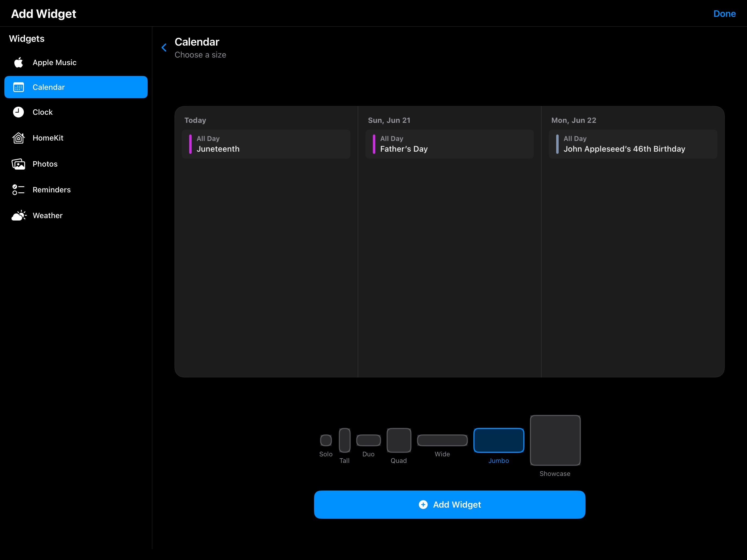Open Clock widget in sidebar
This screenshot has width=747, height=560.
(x=76, y=112)
